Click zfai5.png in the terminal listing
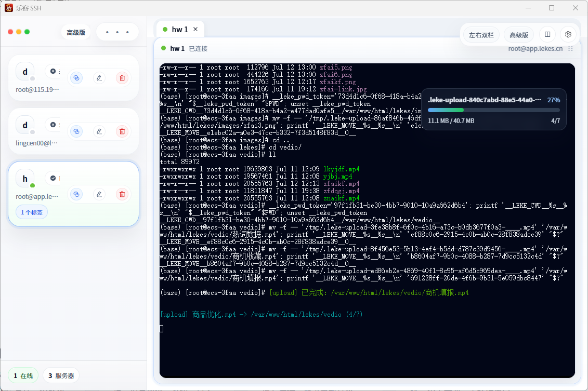This screenshot has height=391, width=588. click(x=336, y=68)
